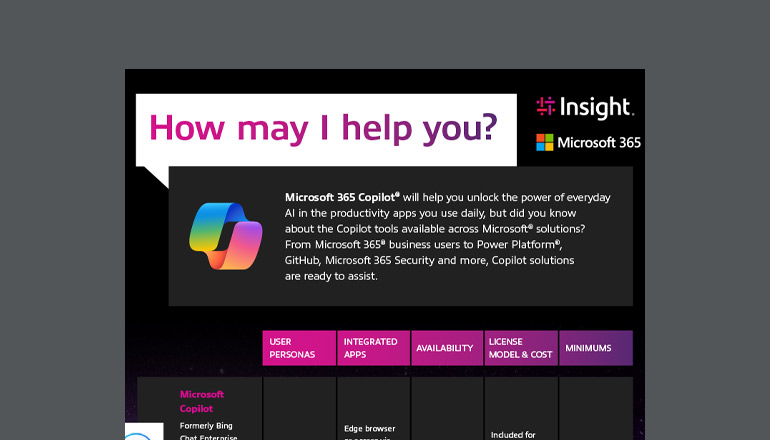770x440 pixels.
Task: Select the AVAILABILITY column header
Action: [x=447, y=348]
